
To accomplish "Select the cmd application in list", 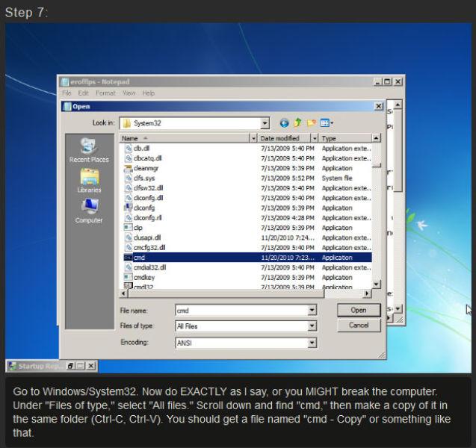I will tap(139, 258).
